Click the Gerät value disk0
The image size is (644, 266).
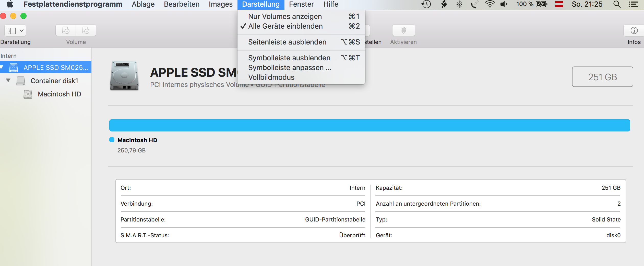(613, 235)
